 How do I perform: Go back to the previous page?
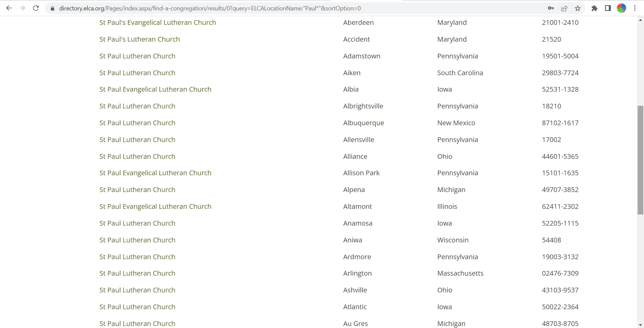coord(9,8)
